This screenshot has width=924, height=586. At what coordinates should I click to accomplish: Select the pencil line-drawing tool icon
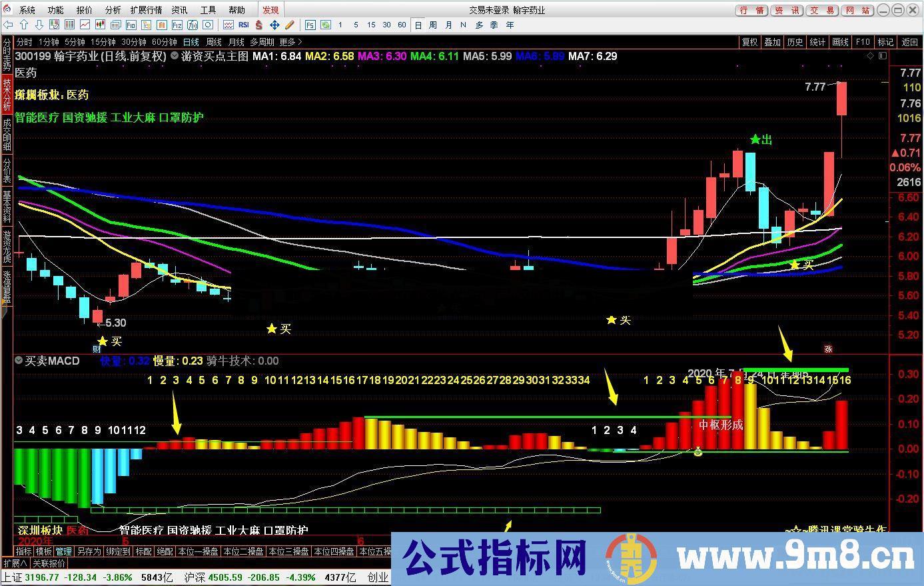289,25
